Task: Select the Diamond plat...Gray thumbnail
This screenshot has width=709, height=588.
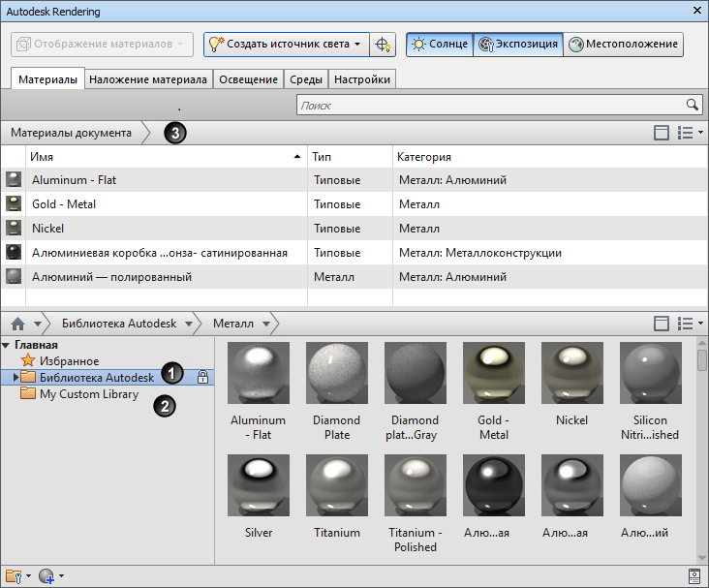Action: pyautogui.click(x=416, y=373)
